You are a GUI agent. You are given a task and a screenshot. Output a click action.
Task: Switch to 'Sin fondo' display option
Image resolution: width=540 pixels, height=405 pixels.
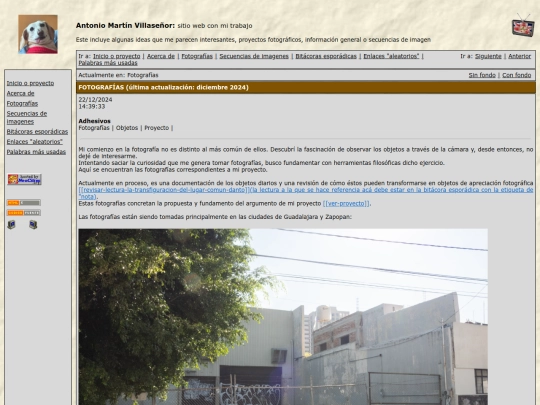point(482,75)
